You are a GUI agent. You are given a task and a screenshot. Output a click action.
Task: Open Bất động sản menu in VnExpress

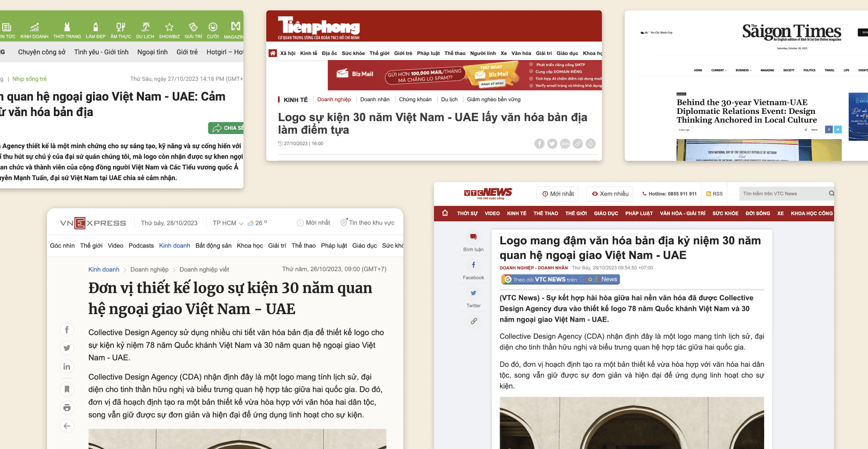213,246
